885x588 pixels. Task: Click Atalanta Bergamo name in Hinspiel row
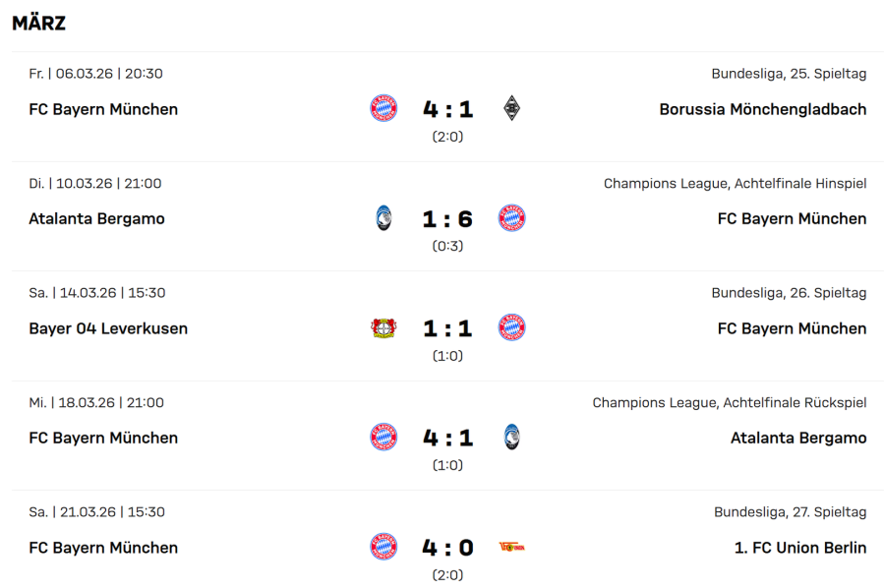click(96, 218)
